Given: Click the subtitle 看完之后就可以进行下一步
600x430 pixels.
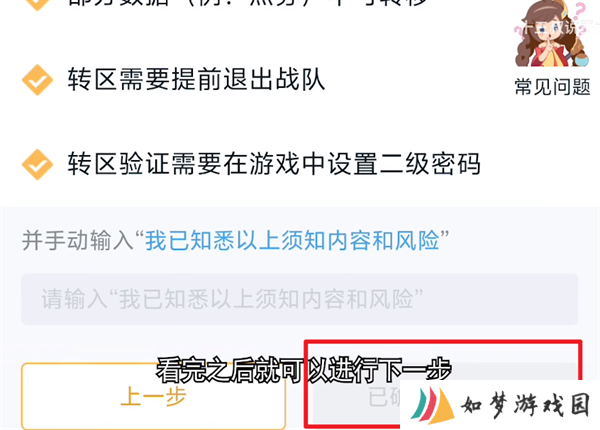Looking at the screenshot, I should point(304,370).
